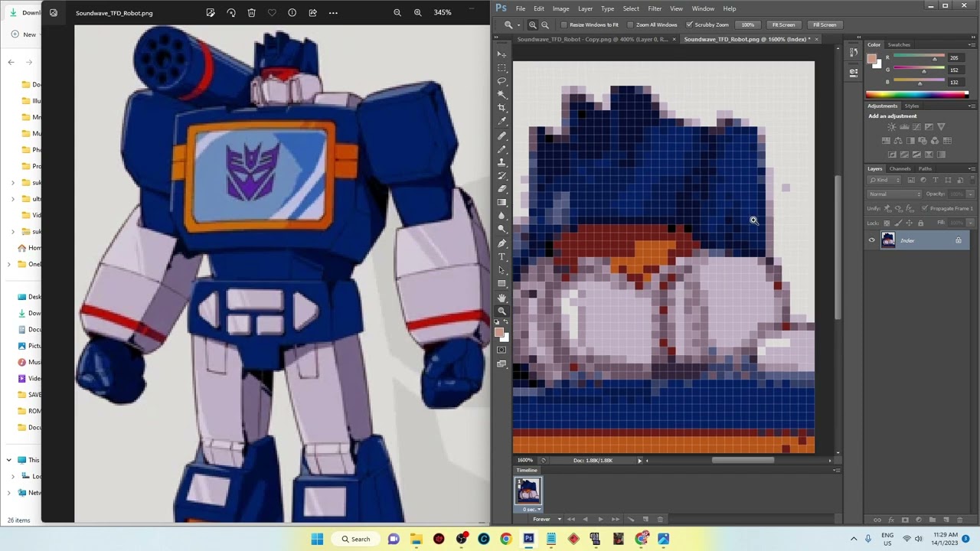Add a Color Balance adjustment
This screenshot has width=980, height=551.
pos(898,141)
